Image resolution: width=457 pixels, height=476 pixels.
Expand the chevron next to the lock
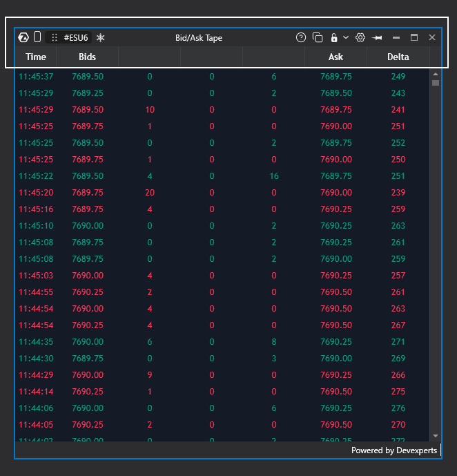coord(346,37)
